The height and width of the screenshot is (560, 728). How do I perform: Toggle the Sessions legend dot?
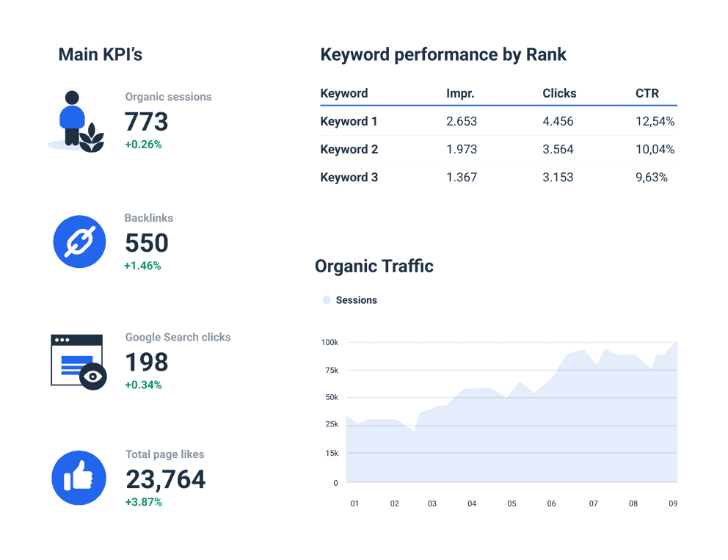[x=327, y=300]
